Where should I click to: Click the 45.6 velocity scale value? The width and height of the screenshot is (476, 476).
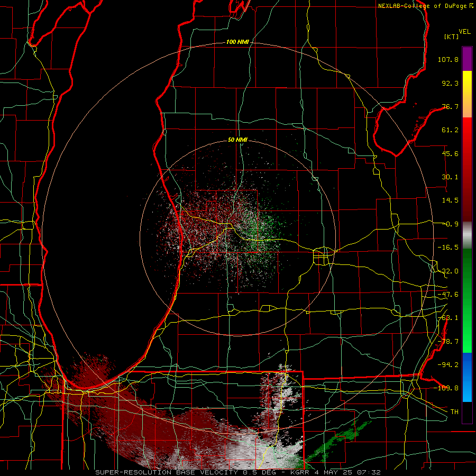pos(450,153)
